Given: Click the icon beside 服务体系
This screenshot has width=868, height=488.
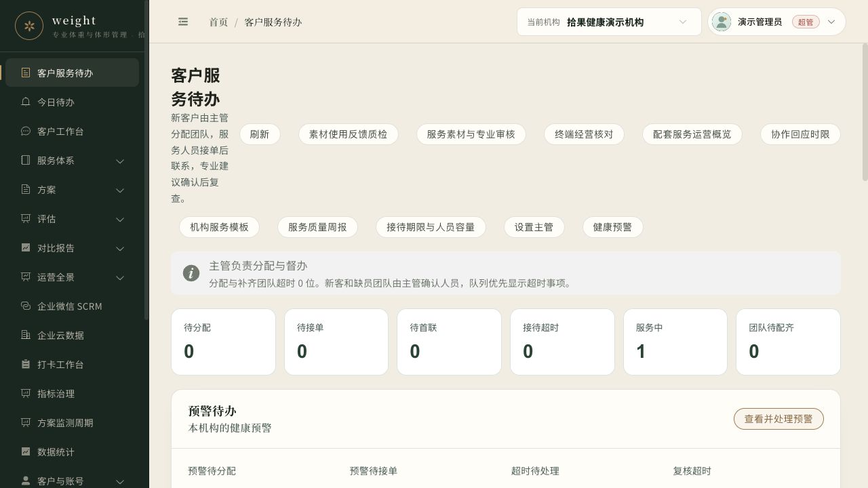Looking at the screenshot, I should tap(26, 160).
